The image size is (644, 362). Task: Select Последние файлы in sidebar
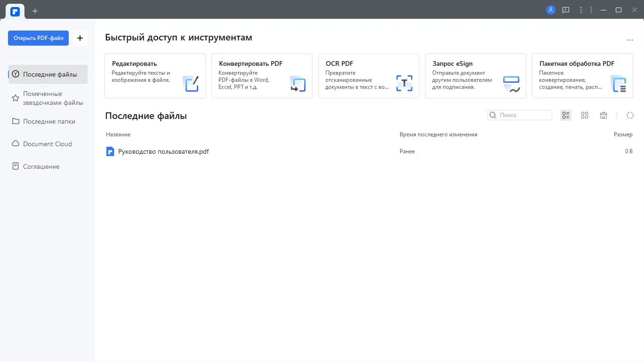coord(48,74)
